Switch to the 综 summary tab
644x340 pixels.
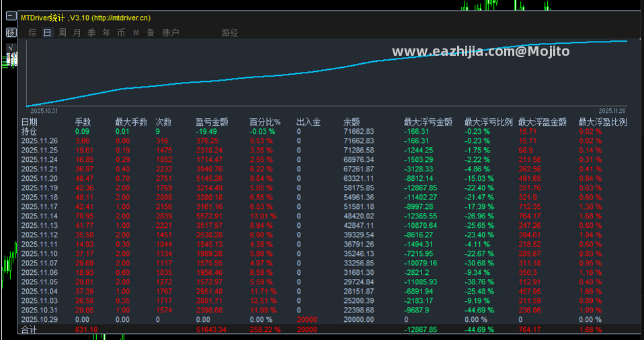coord(32,33)
